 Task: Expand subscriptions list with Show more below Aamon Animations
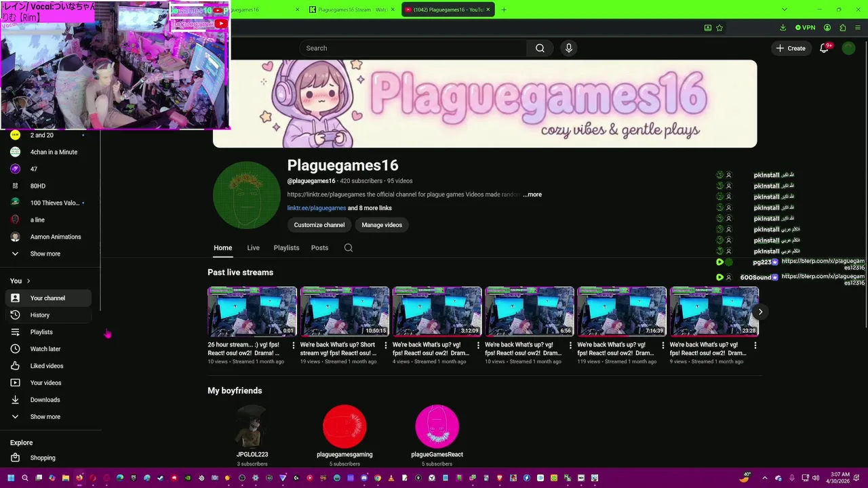tap(47, 254)
